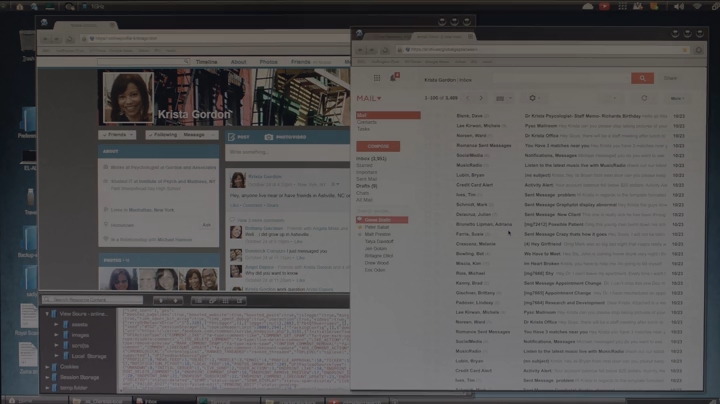Click the Following button on the profile
This screenshot has height=404, width=720.
pos(163,135)
